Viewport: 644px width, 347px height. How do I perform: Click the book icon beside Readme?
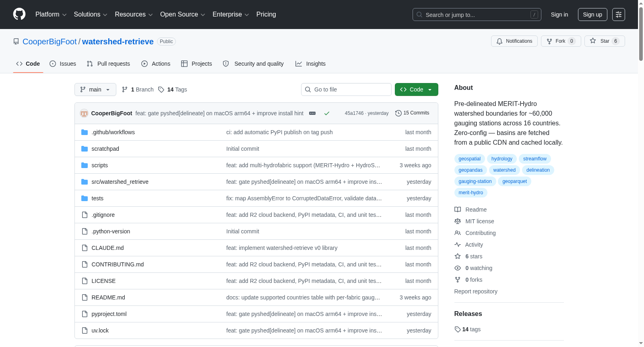(x=458, y=210)
